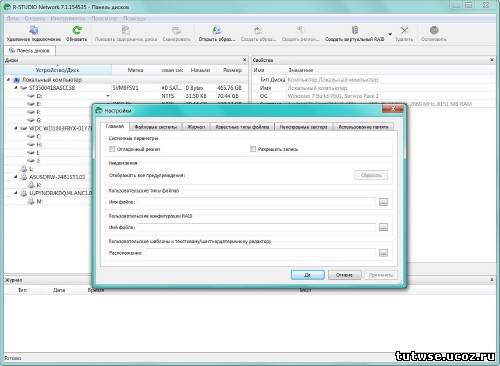Open the Disk menu
Image resolution: width=500 pixels, height=366 pixels.
[x=13, y=18]
